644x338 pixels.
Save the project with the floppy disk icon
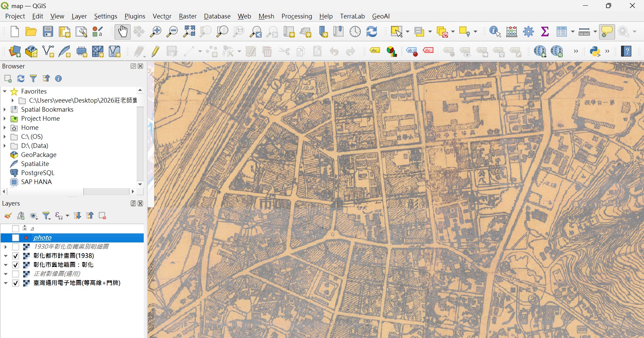pos(48,32)
